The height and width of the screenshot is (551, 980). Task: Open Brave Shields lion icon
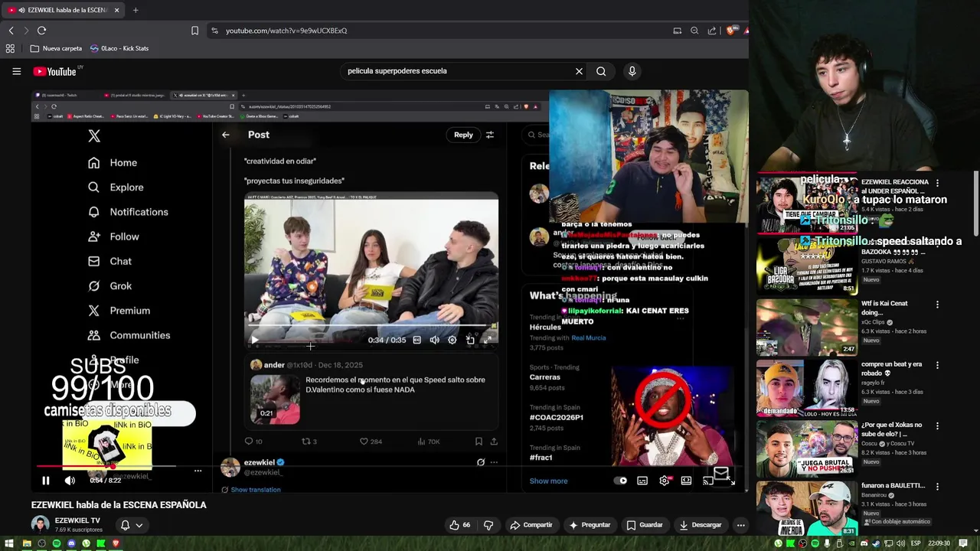[730, 31]
